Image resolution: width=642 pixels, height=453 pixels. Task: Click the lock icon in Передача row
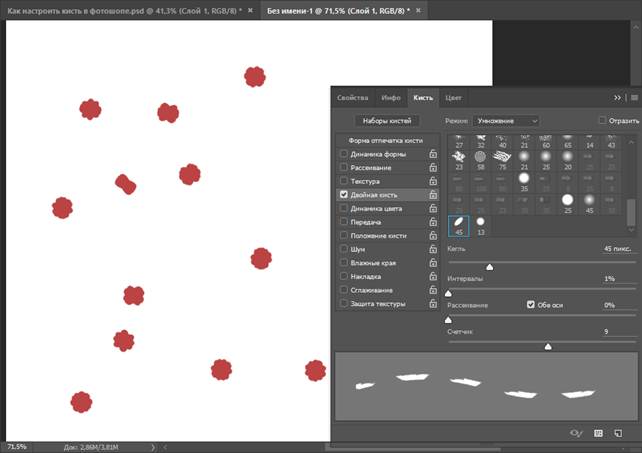pos(433,222)
